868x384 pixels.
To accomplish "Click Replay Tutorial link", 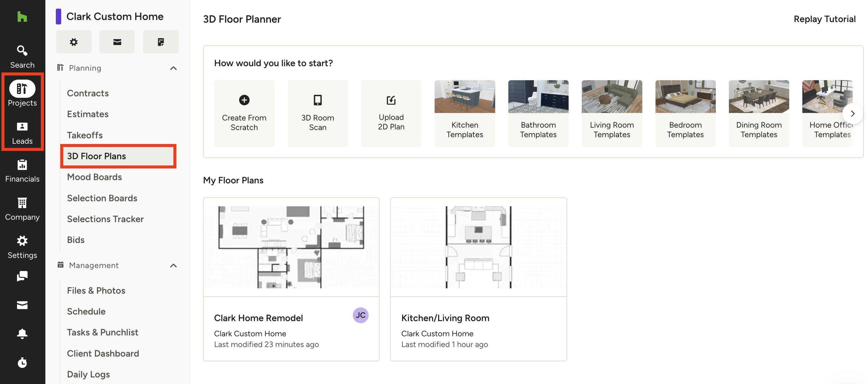I will 824,19.
